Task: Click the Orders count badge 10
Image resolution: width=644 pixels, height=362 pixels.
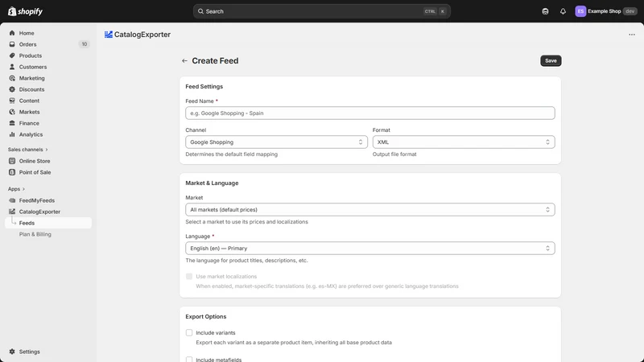Action: 84,44
